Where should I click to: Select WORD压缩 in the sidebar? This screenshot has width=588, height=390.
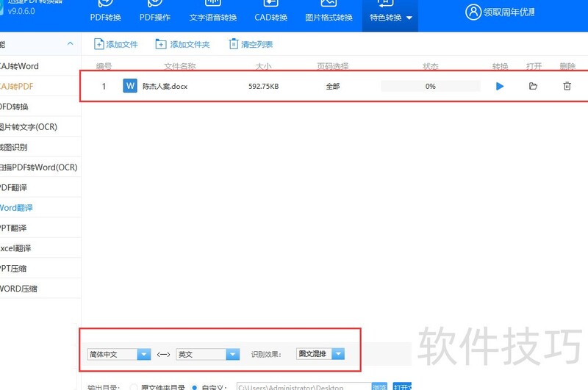point(40,289)
